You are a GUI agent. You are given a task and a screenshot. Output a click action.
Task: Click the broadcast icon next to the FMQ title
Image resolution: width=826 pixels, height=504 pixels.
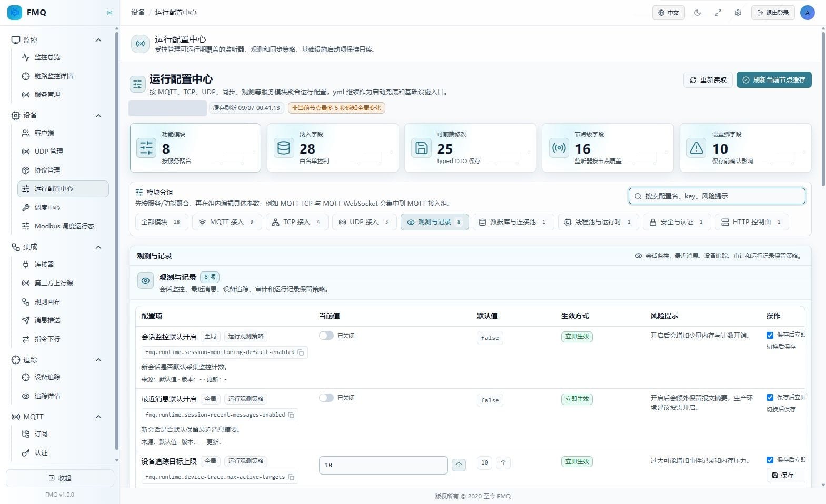(x=110, y=13)
